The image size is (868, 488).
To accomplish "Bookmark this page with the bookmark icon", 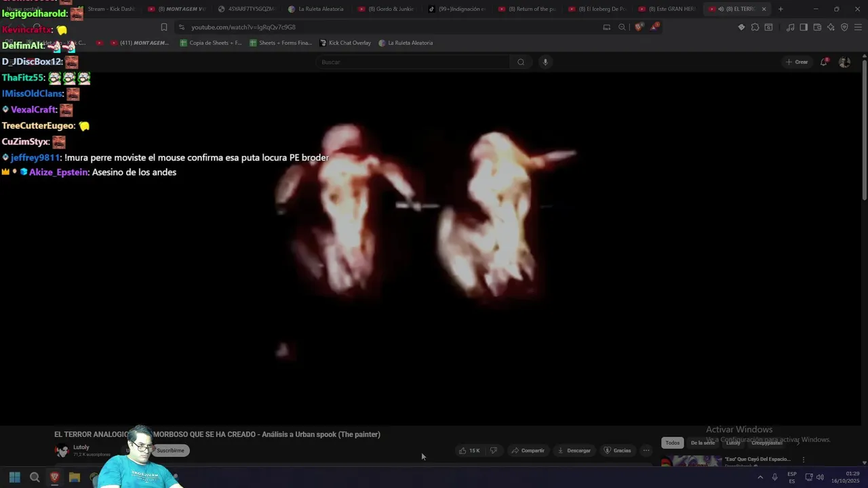I will point(164,27).
